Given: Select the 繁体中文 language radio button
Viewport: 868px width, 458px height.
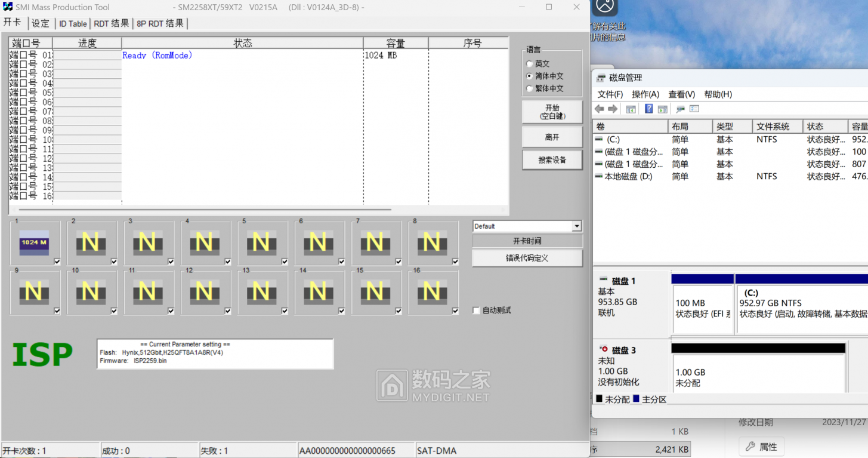Looking at the screenshot, I should point(529,88).
